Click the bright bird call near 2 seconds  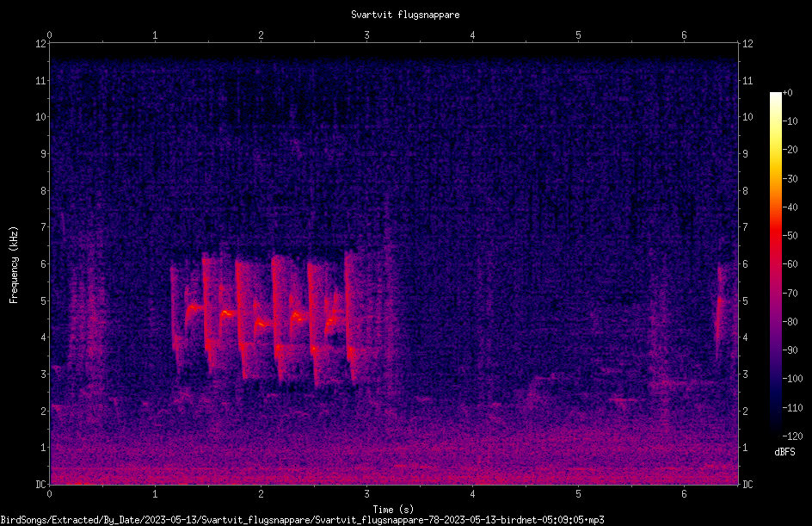click(261, 321)
